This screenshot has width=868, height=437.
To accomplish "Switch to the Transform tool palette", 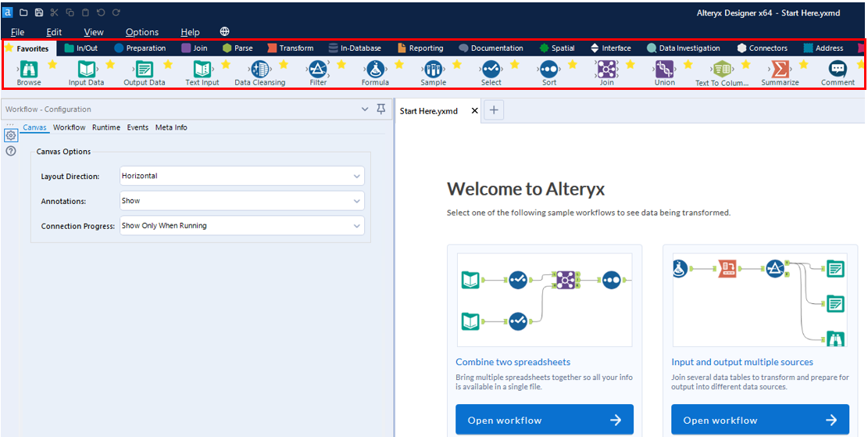I will point(290,48).
